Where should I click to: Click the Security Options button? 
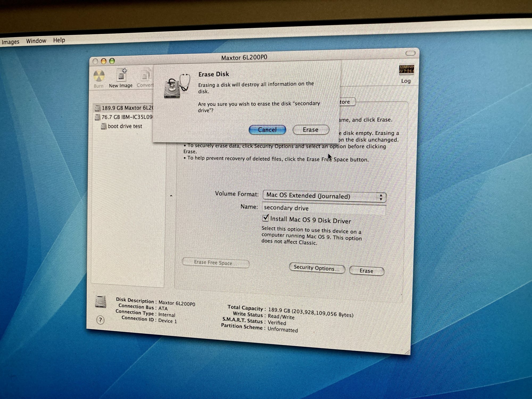tap(317, 268)
